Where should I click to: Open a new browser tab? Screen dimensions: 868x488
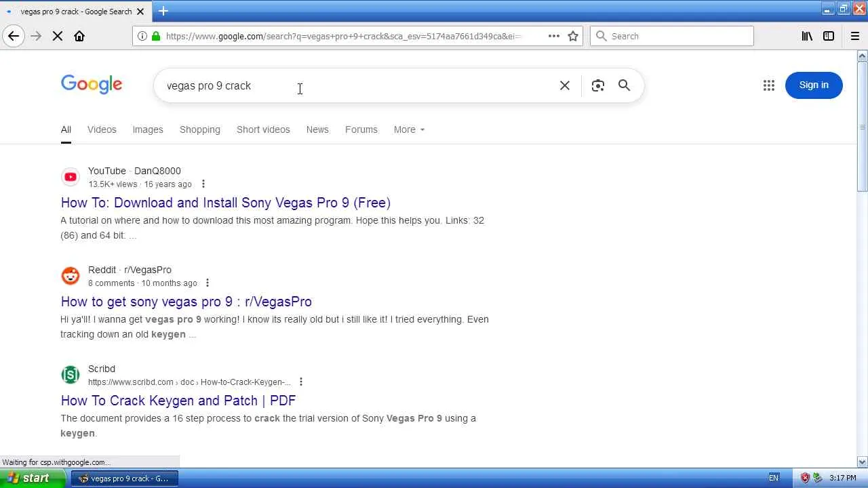coord(163,11)
